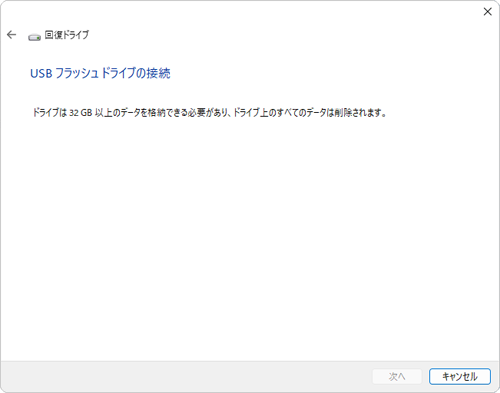Click the greyed-out 次へ button
The width and height of the screenshot is (500, 393).
tap(397, 377)
